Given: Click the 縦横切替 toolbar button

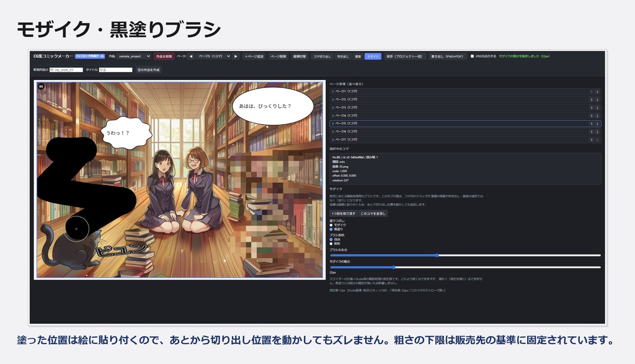Looking at the screenshot, I should [x=300, y=56].
